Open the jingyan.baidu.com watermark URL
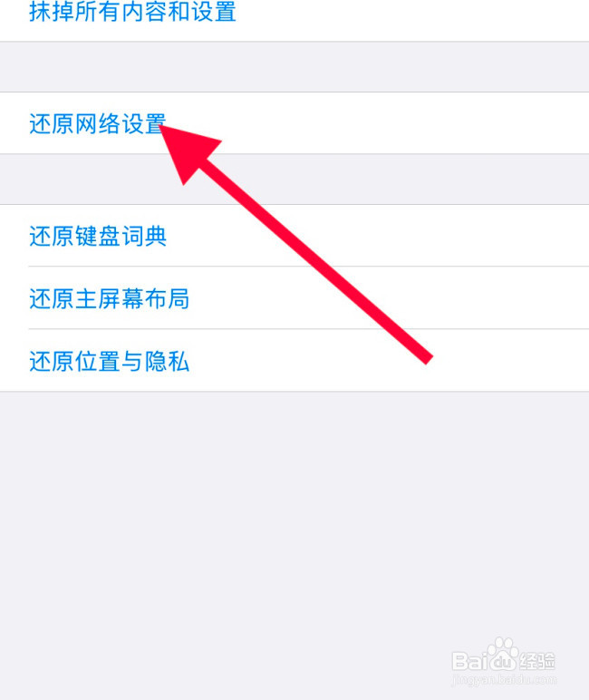Screen dimensions: 589x700 [x=504, y=680]
